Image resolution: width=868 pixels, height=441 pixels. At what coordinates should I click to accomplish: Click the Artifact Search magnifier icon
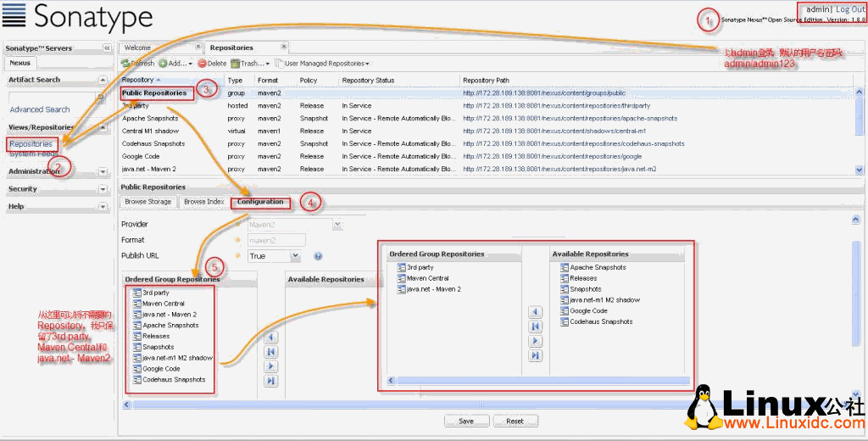point(101,97)
